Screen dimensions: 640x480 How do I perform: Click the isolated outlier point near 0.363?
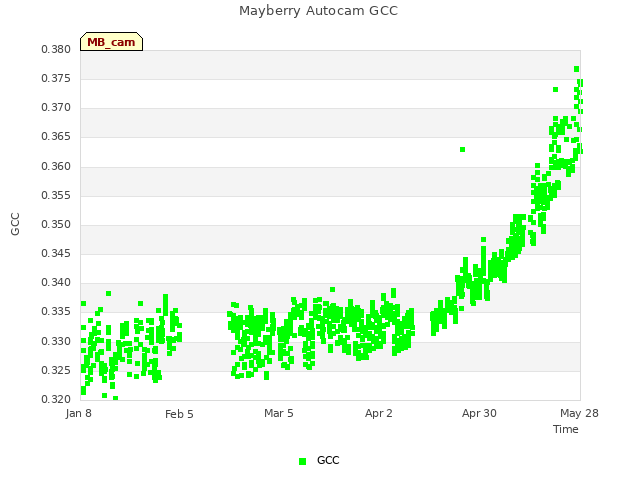(x=462, y=149)
